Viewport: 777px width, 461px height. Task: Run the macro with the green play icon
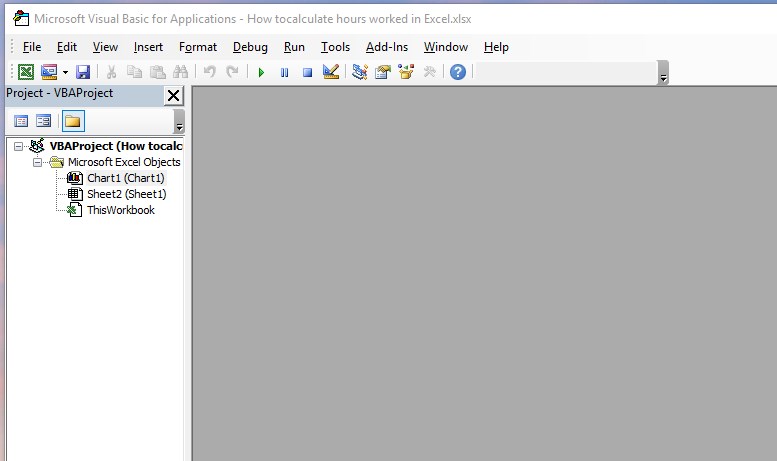(x=261, y=72)
